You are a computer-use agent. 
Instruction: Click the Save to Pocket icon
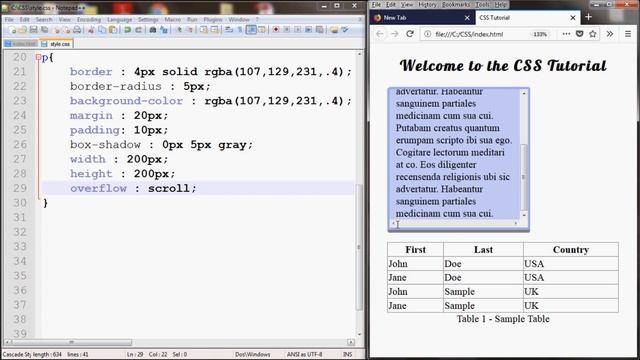click(580, 34)
